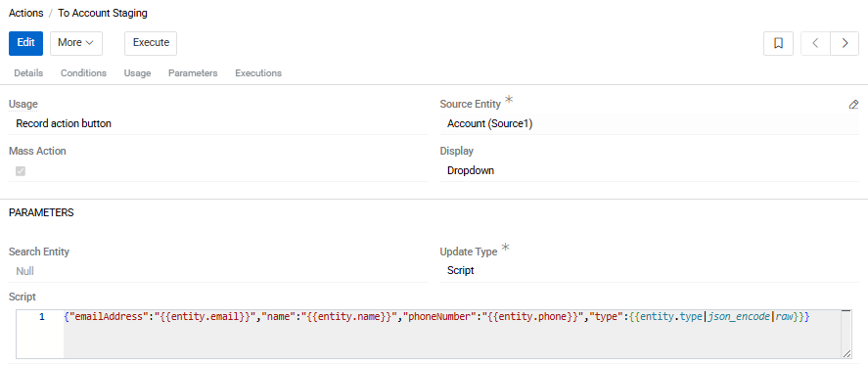Click pencil edit icon beside Source Entity
This screenshot has height=366, width=868.
(x=853, y=105)
